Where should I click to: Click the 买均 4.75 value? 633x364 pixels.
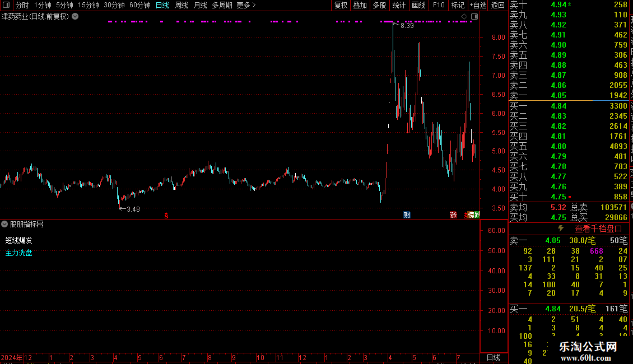558,217
